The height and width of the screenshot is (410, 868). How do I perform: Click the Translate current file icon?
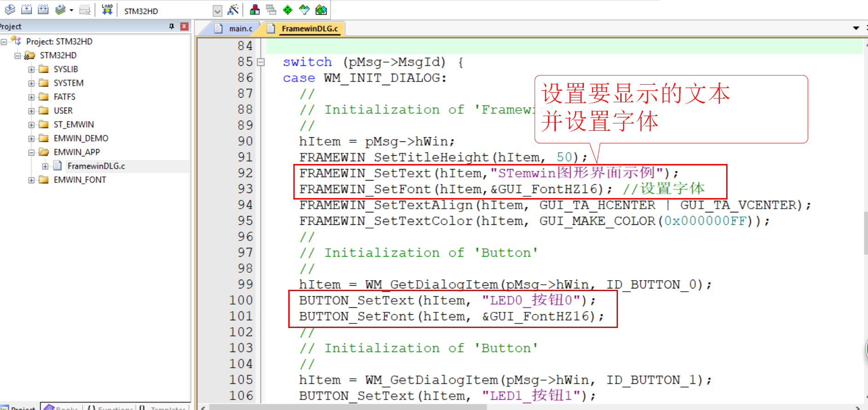click(10, 10)
